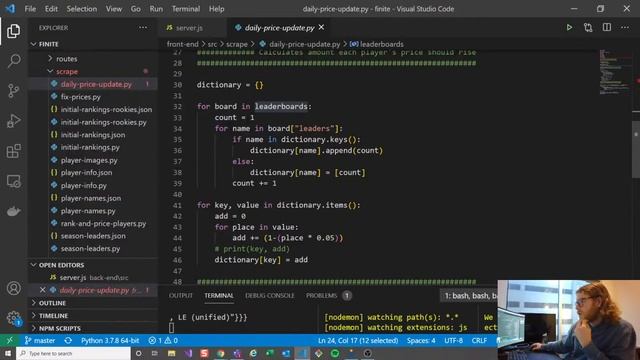Switch to the Problems panel tab
The height and width of the screenshot is (360, 640).
point(322,296)
